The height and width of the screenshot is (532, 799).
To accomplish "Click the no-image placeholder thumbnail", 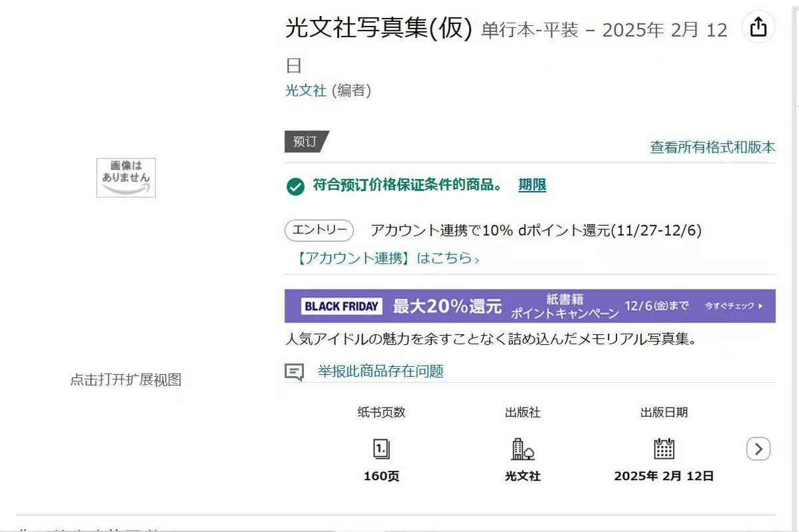I will (126, 178).
